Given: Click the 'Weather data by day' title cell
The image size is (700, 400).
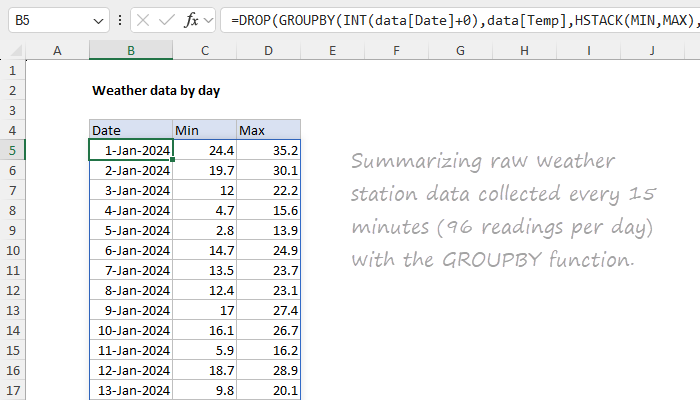Looking at the screenshot, I should click(156, 91).
